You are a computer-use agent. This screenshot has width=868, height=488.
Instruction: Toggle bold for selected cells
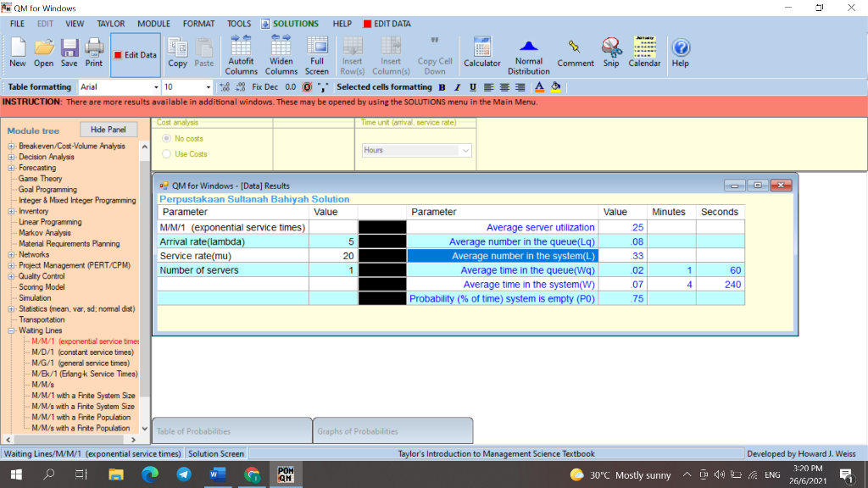[442, 87]
